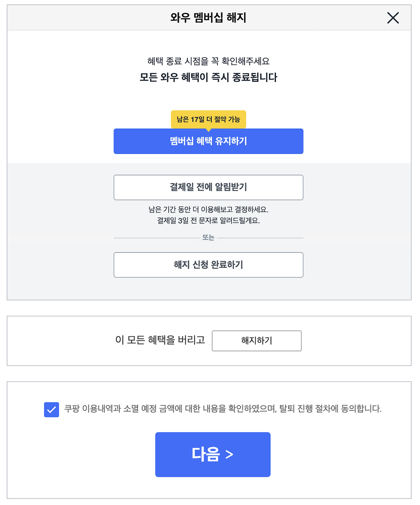This screenshot has height=505, width=420.
Task: Click the 해지하기 button
Action: pyautogui.click(x=257, y=341)
